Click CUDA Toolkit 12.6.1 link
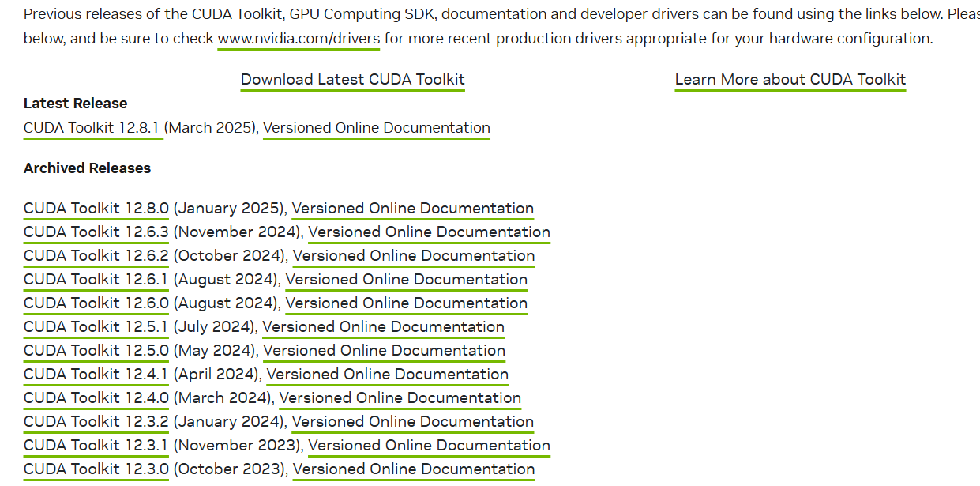This screenshot has width=980, height=486. coord(96,280)
